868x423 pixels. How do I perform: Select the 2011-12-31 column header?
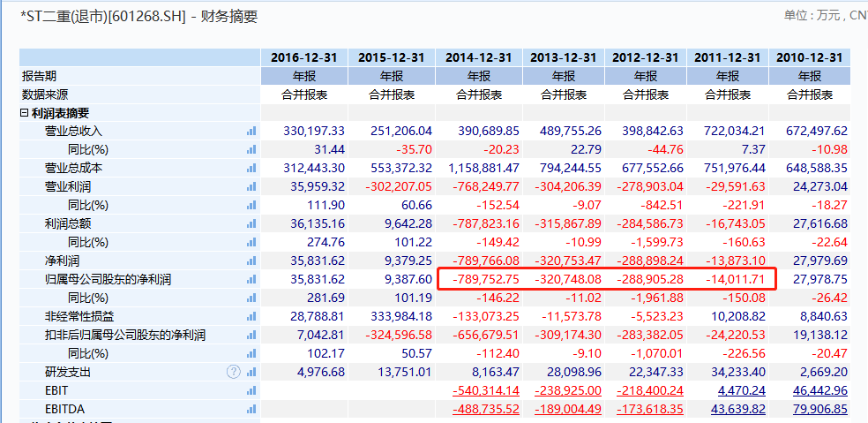coord(728,57)
